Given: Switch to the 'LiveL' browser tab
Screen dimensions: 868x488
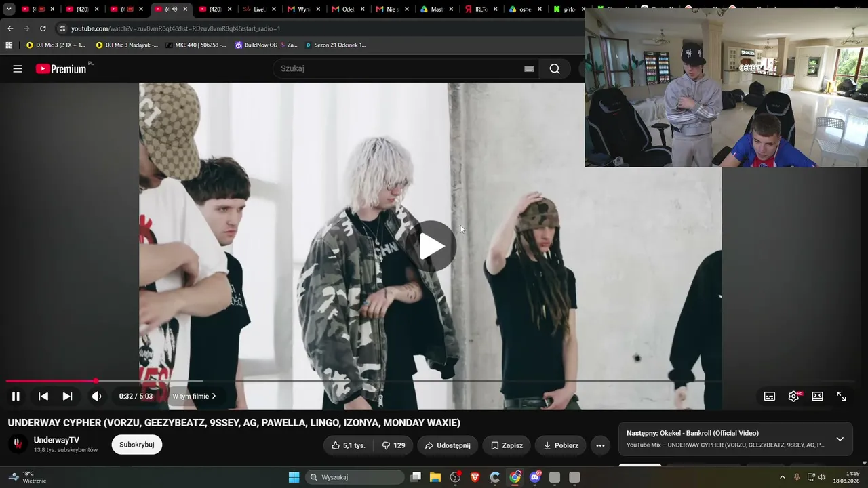Looking at the screenshot, I should click(x=259, y=9).
